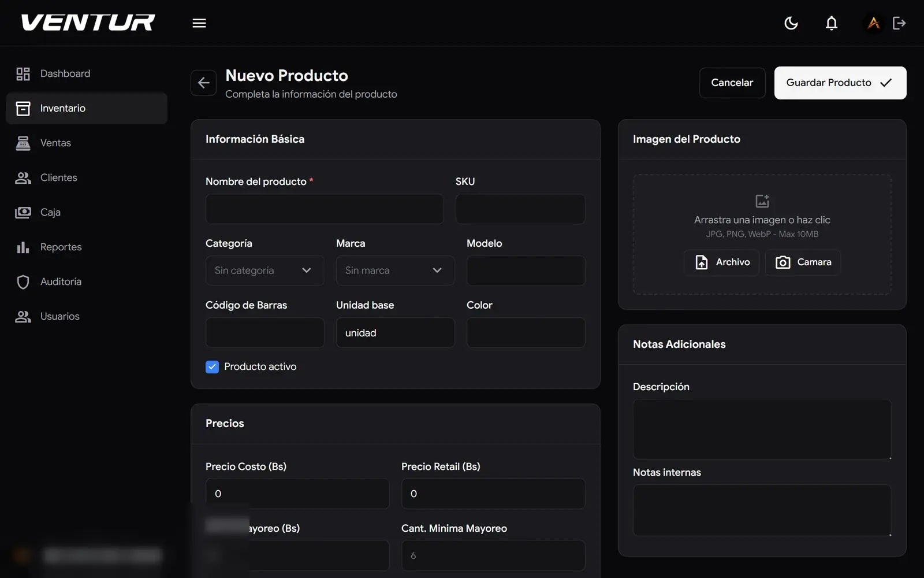Open notifications bell
This screenshot has height=578, width=924.
tap(832, 23)
